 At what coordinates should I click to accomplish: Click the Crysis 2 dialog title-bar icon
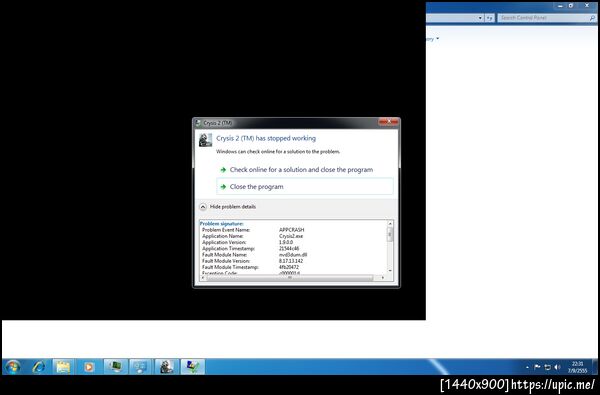pyautogui.click(x=198, y=123)
